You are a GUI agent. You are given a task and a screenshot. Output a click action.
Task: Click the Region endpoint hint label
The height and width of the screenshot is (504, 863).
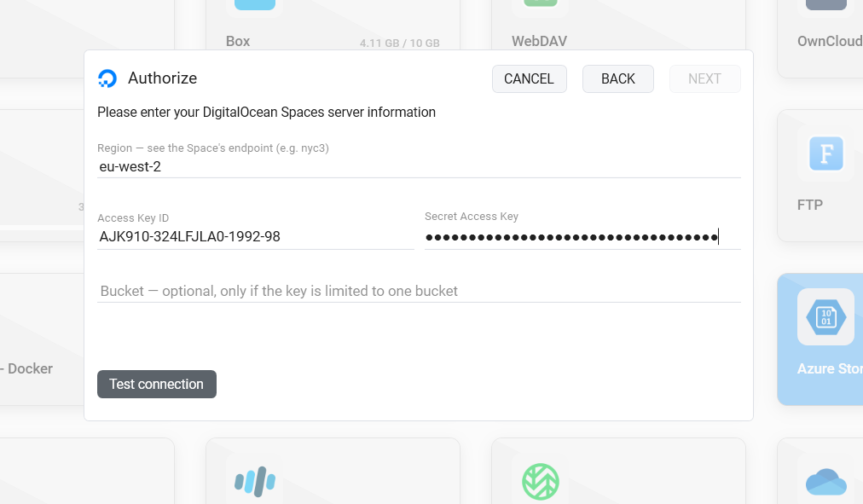pyautogui.click(x=213, y=148)
